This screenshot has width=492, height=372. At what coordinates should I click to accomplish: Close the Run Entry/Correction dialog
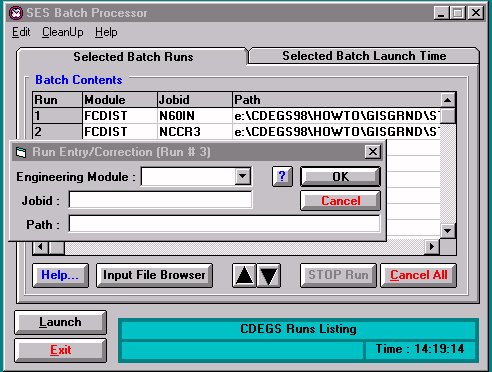click(x=373, y=152)
